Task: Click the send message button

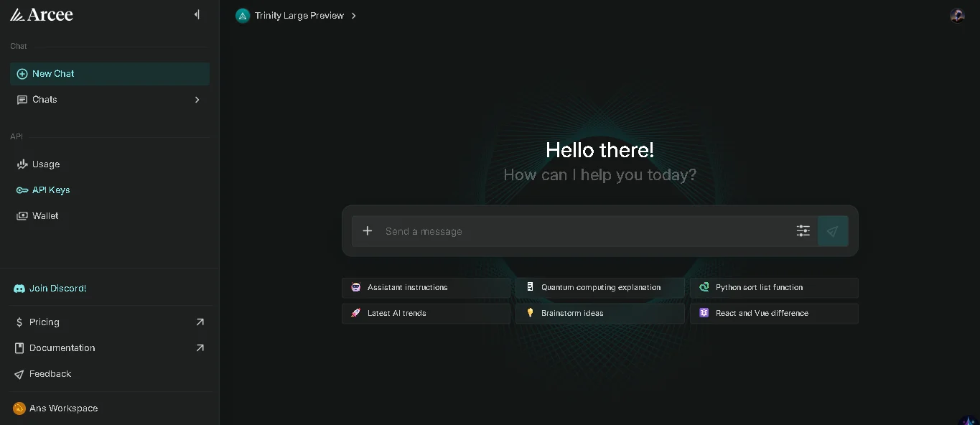Action: (833, 231)
